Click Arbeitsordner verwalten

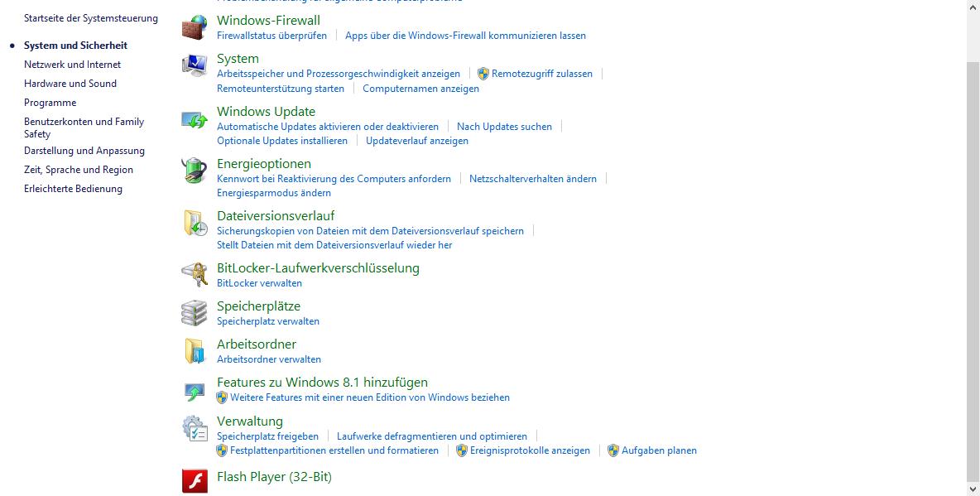tap(269, 359)
